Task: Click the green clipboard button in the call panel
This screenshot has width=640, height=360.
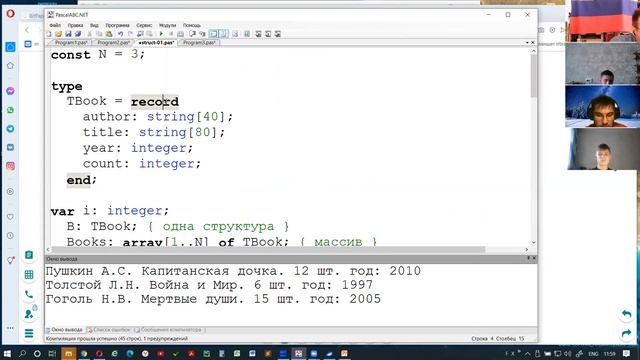Action: point(29,255)
